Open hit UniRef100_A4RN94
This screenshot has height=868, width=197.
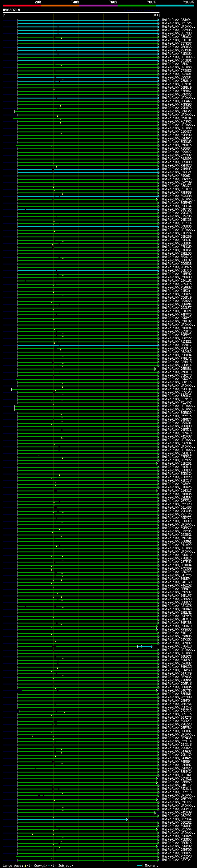[177, 762]
